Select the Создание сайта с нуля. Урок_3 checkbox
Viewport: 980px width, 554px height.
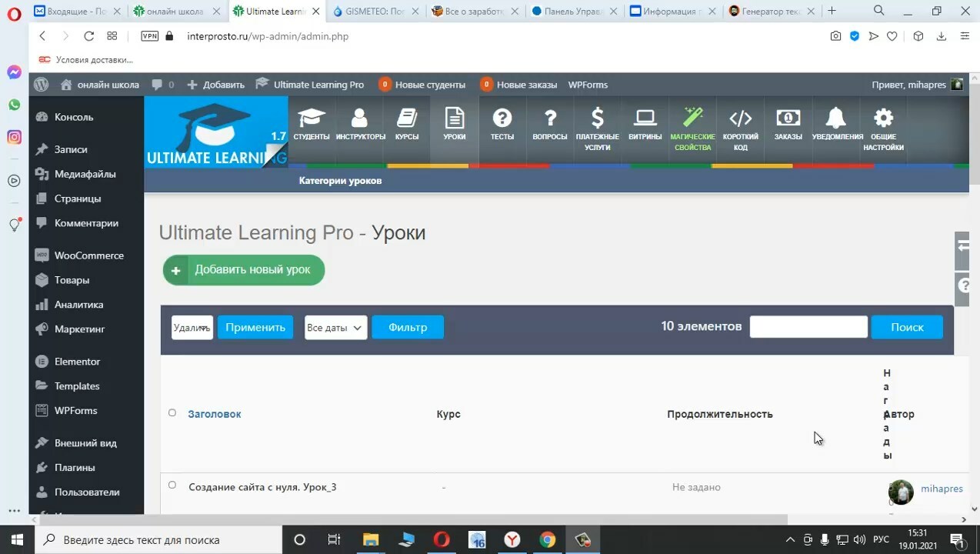(172, 486)
